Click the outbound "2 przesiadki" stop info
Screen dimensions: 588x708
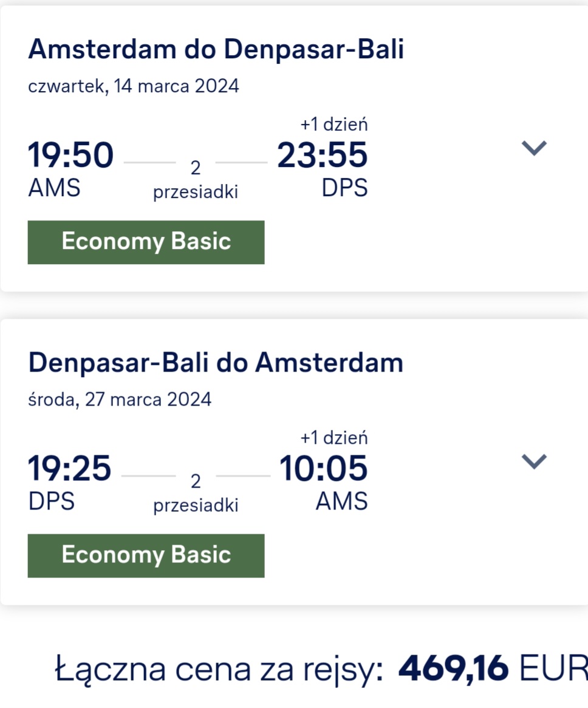coord(196,180)
